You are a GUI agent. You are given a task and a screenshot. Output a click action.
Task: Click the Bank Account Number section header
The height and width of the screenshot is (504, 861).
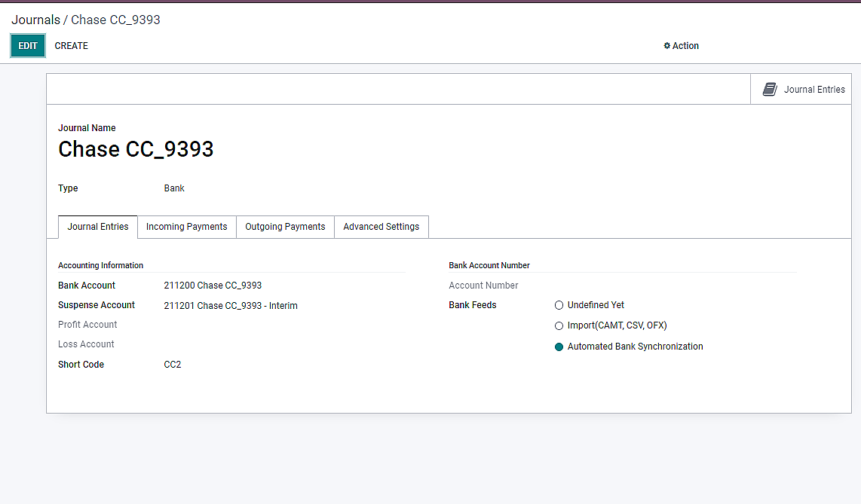[x=489, y=265]
